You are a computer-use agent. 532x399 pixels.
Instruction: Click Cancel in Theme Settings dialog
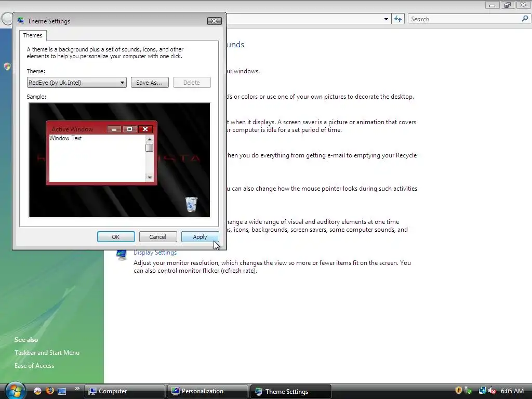coord(158,237)
